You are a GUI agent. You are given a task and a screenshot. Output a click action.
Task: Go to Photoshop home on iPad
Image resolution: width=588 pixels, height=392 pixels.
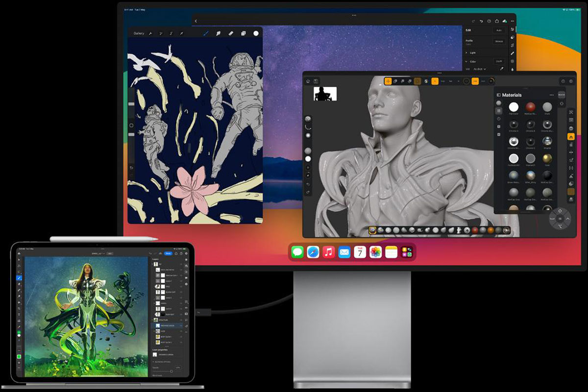coord(19,253)
